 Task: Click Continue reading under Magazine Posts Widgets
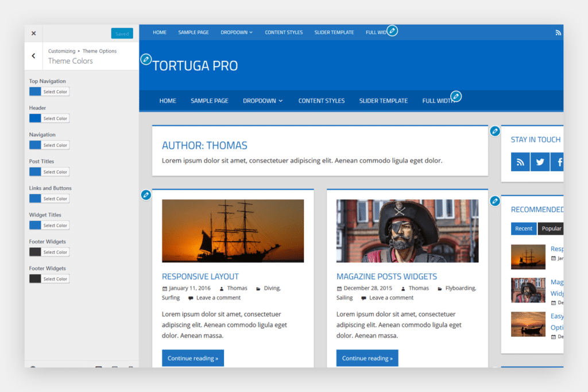(x=367, y=358)
